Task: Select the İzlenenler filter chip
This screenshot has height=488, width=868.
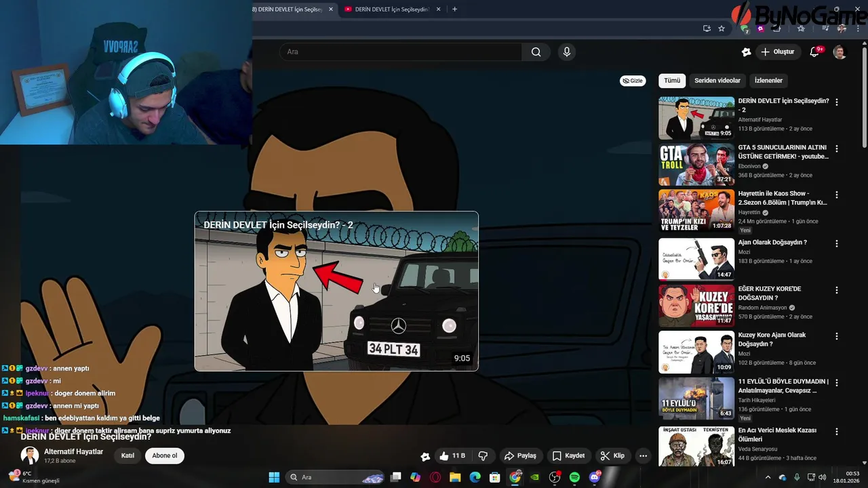Action: (x=768, y=81)
